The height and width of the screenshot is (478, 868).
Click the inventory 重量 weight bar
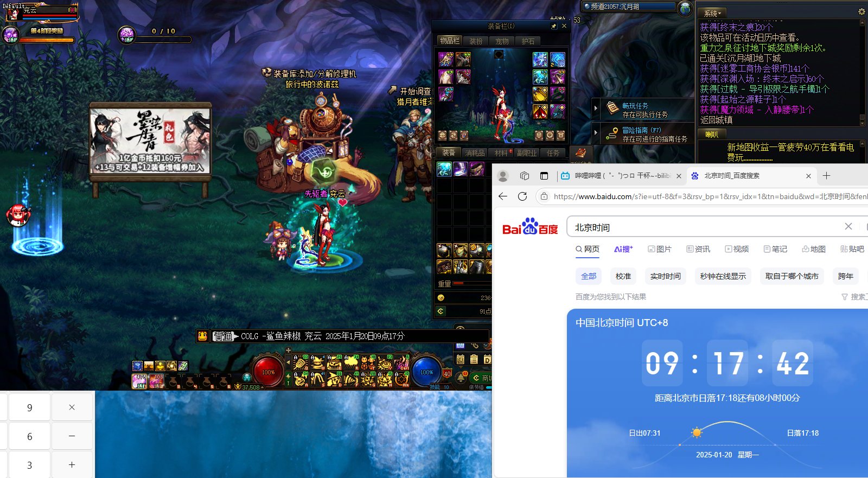point(472,283)
